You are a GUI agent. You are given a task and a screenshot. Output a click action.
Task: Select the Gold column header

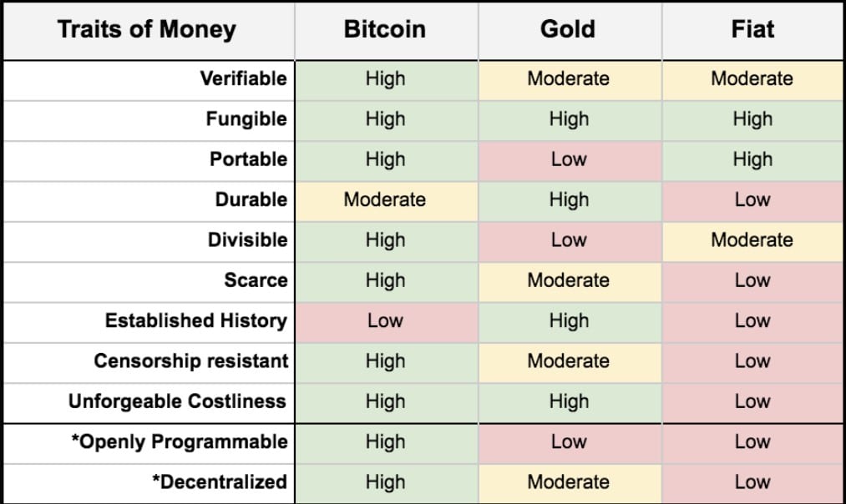coord(568,30)
